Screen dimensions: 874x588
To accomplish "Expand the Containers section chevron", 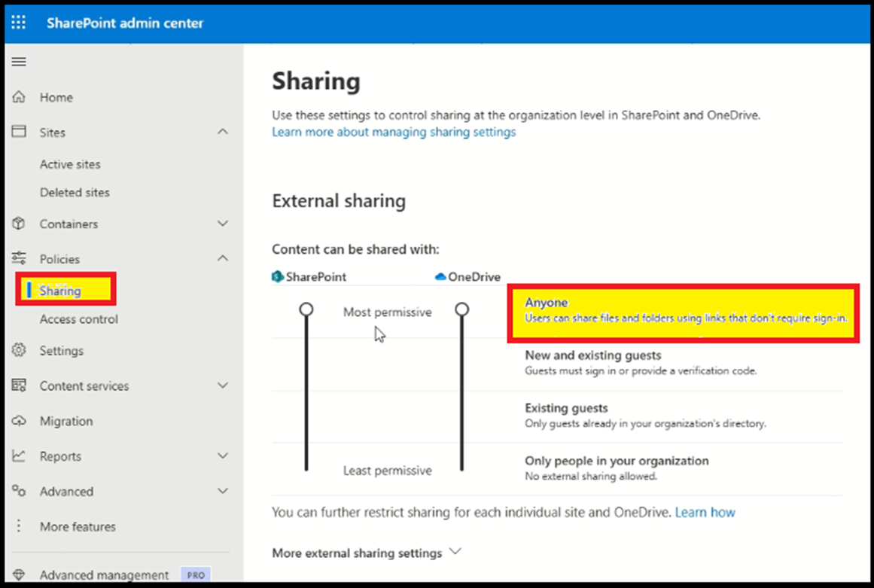I will [x=222, y=224].
